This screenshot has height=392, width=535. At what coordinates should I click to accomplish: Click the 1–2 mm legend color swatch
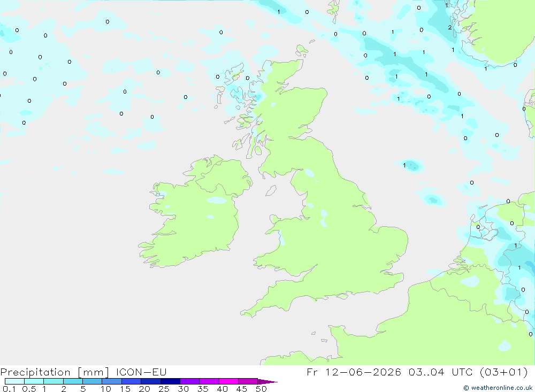point(53,381)
